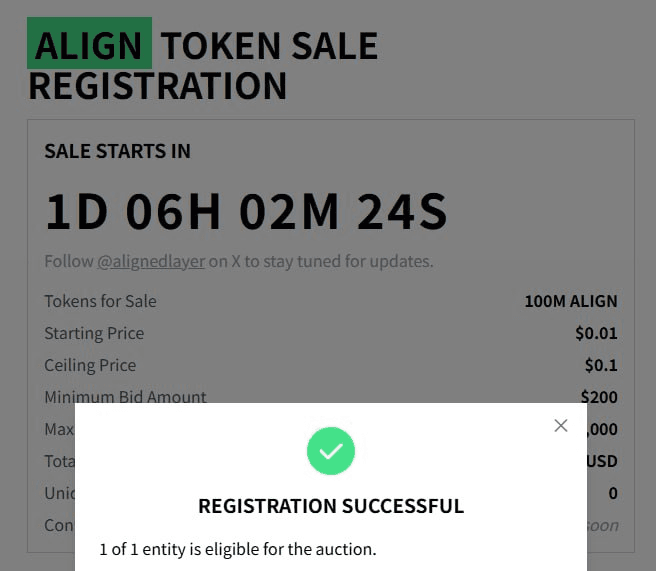This screenshot has height=571, width=656.
Task: Select the Starting Price label
Action: 94,333
